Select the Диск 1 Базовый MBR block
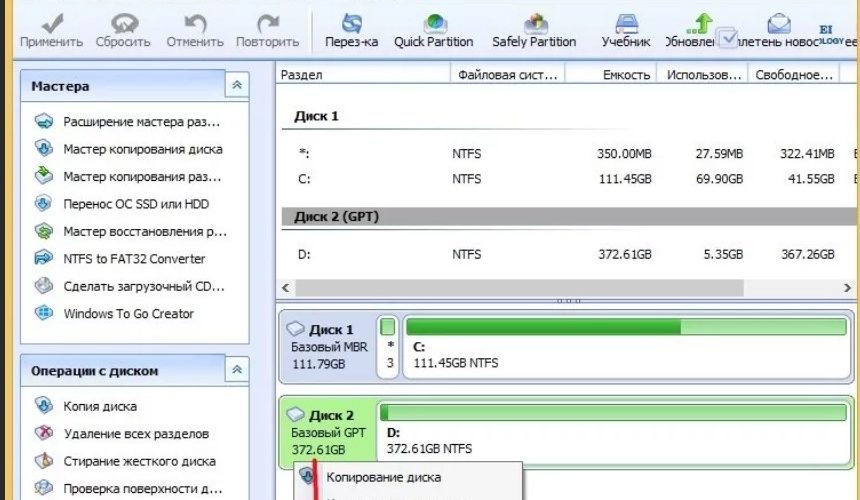The width and height of the screenshot is (860, 500). [327, 345]
